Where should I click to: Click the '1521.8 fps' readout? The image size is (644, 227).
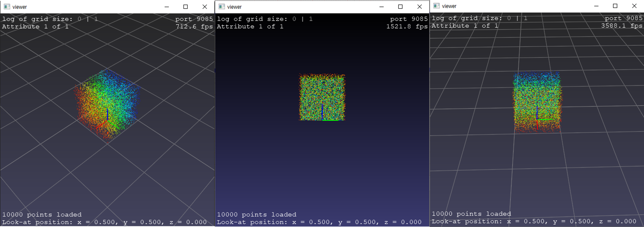tap(407, 27)
